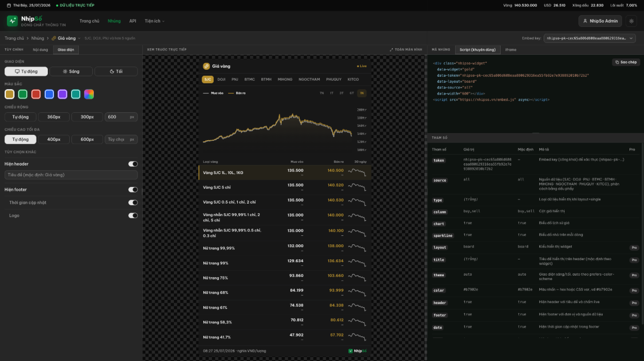This screenshot has width=644, height=361.
Task: Click the Pro badge in the layout row
Action: (x=634, y=248)
